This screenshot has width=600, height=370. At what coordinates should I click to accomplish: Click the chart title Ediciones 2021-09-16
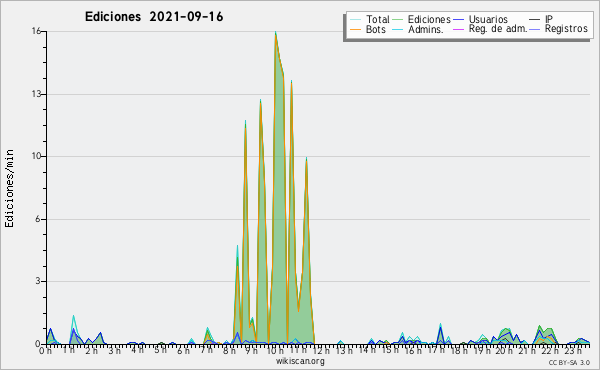point(154,17)
